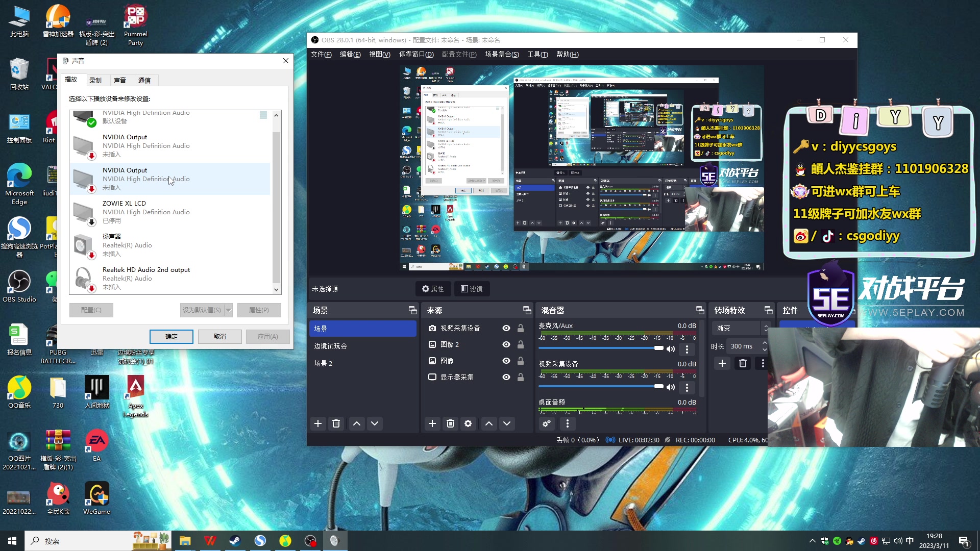Lock the 视频采集设备 source

pyautogui.click(x=521, y=328)
